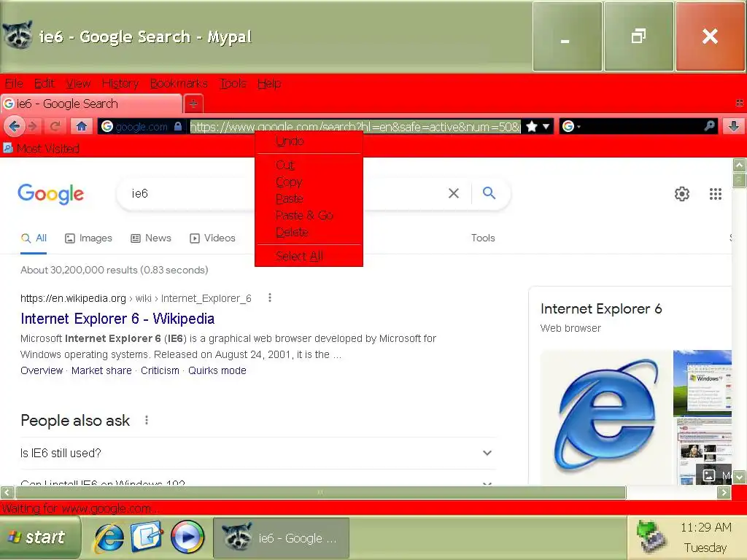Open the Windows start menu
The height and width of the screenshot is (560, 747).
click(40, 537)
